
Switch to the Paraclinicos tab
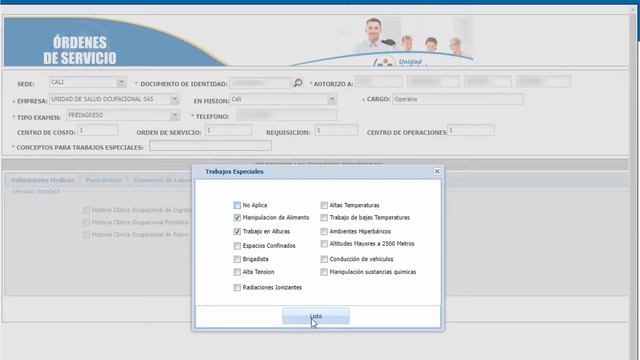[104, 180]
